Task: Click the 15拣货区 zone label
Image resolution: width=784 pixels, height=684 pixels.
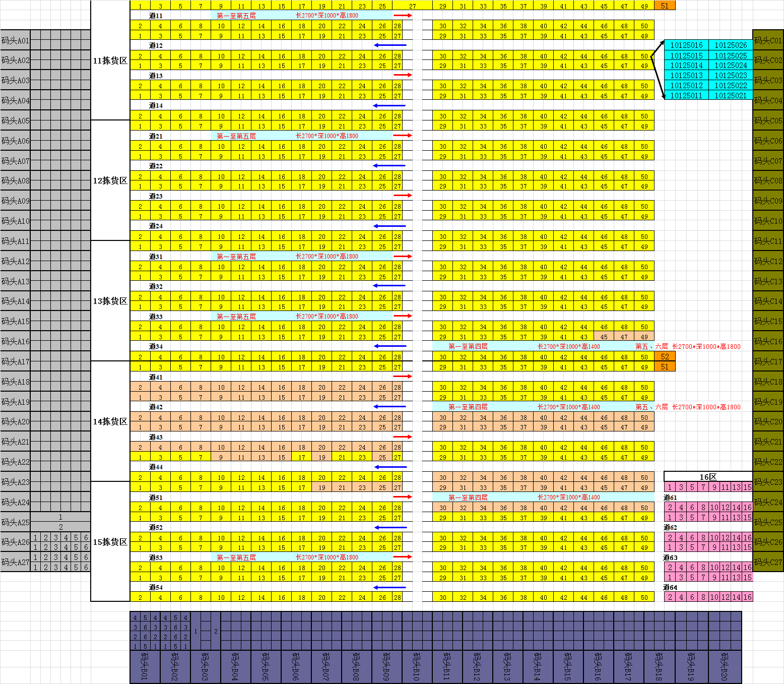Action: (x=110, y=542)
